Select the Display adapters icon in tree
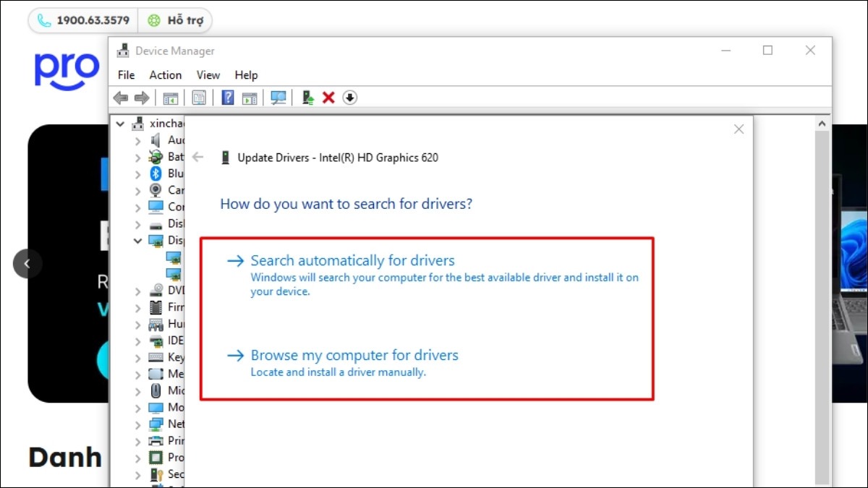The image size is (868, 488). tap(156, 241)
